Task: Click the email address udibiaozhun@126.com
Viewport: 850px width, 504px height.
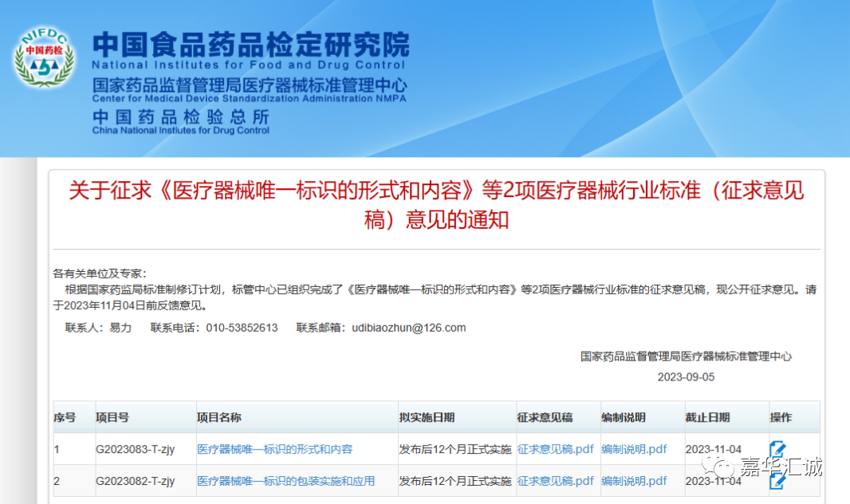Action: point(408,328)
